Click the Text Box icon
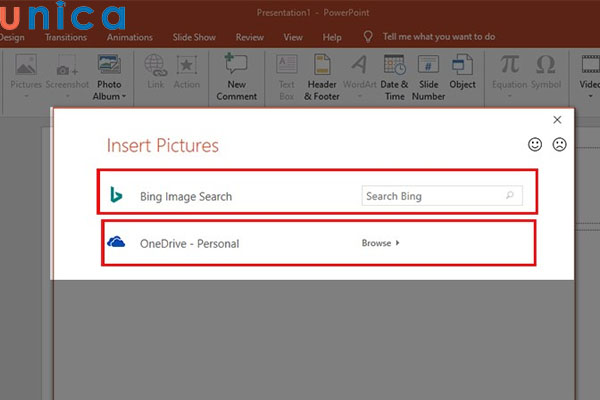Screen dimensions: 600x400 (287, 64)
